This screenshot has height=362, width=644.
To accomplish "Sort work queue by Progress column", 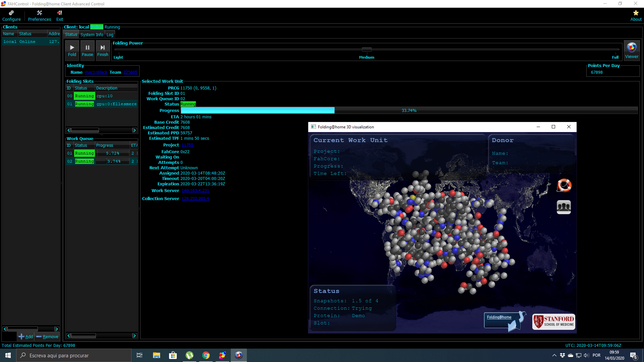I will [112, 145].
